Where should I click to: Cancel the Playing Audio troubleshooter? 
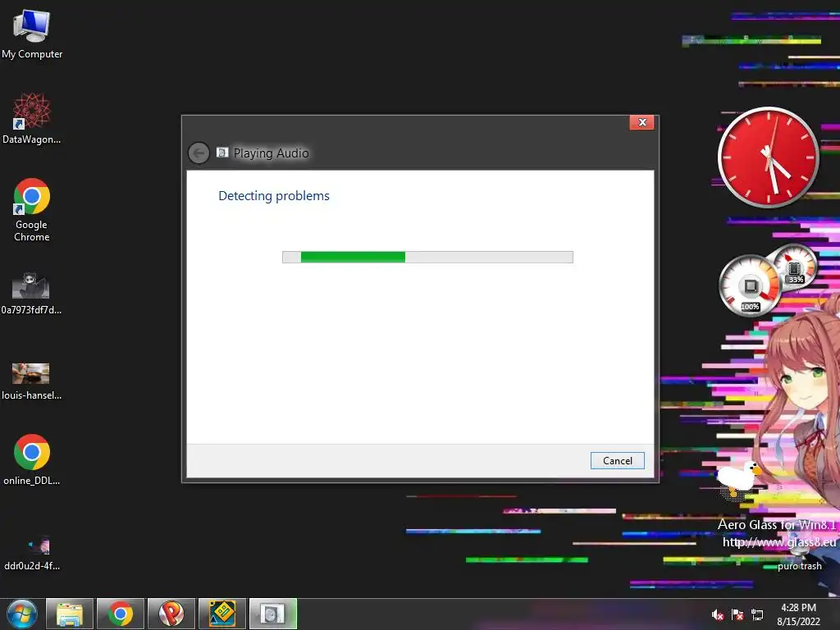(x=617, y=461)
